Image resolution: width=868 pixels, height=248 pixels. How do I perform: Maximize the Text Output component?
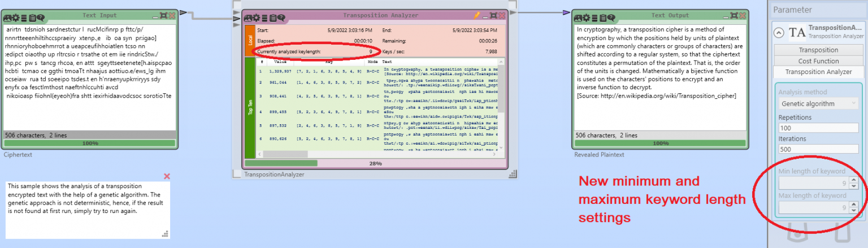[x=734, y=15]
